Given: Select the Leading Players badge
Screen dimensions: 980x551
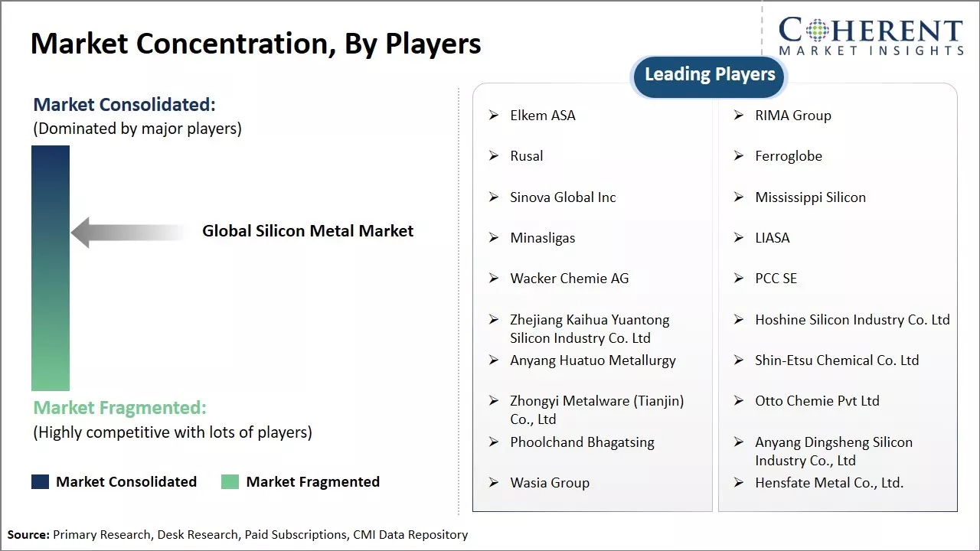Looking at the screenshot, I should tap(708, 74).
